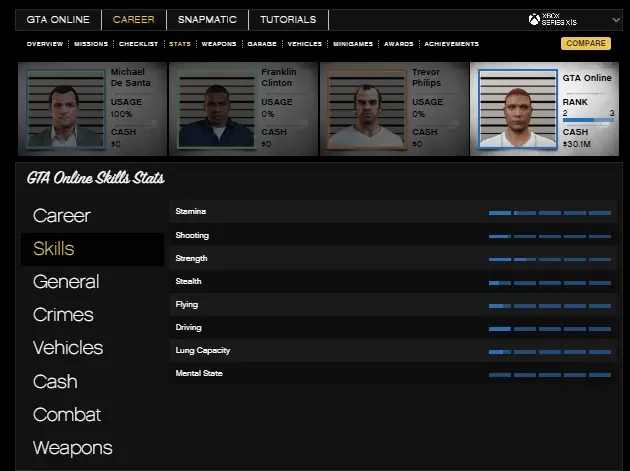Viewport: 630px width, 471px height.
Task: View the AWARDS section
Action: [x=399, y=44]
